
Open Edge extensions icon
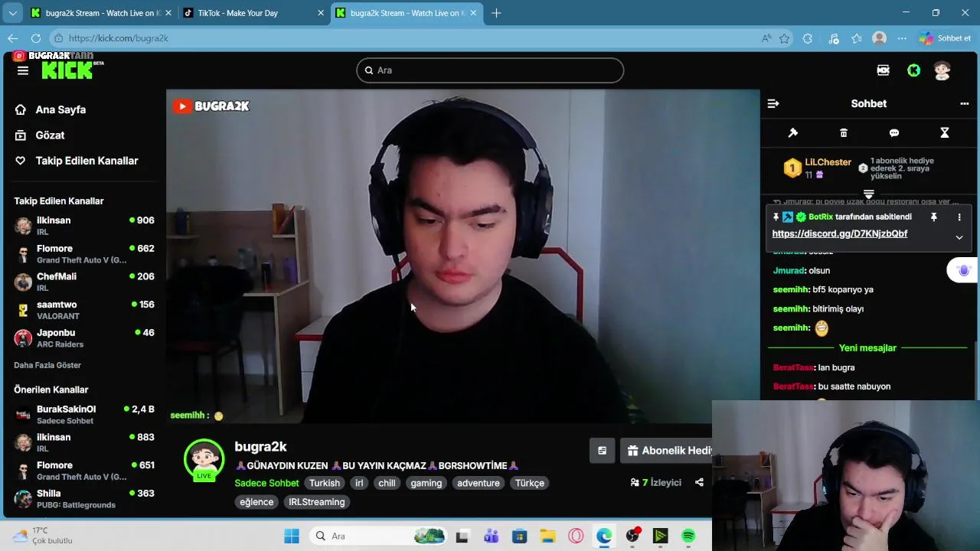(807, 38)
